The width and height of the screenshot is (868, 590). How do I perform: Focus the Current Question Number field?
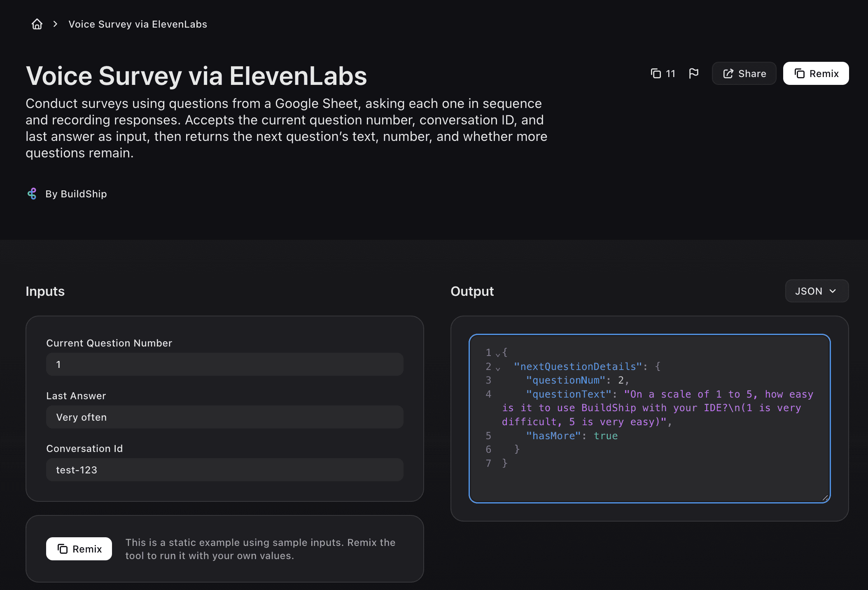coord(225,364)
